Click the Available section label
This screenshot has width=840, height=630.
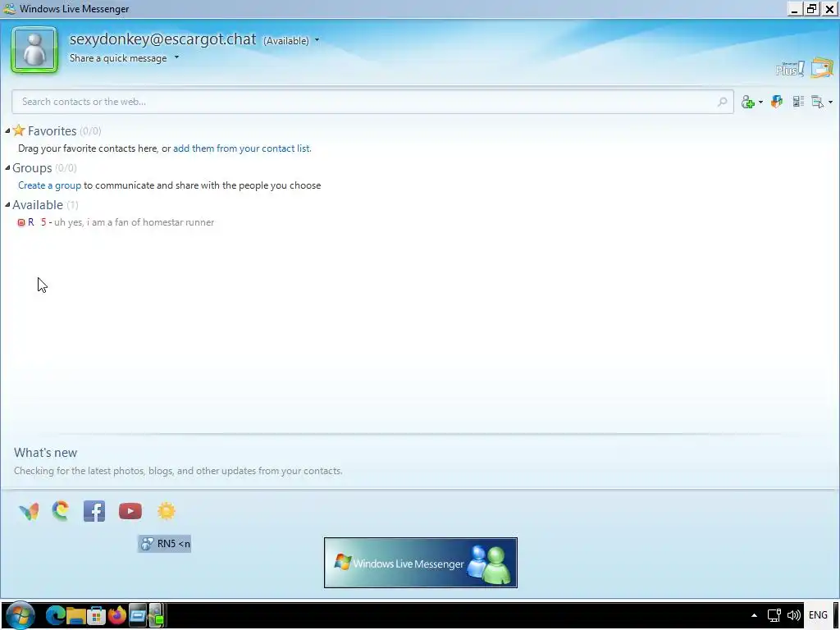click(x=38, y=205)
